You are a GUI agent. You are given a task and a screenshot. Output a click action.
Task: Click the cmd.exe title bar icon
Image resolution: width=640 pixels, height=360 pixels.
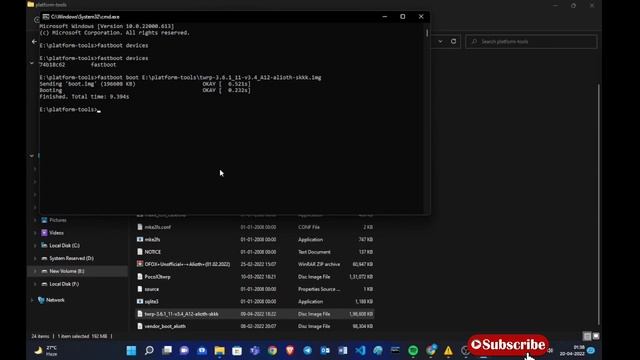coord(46,17)
